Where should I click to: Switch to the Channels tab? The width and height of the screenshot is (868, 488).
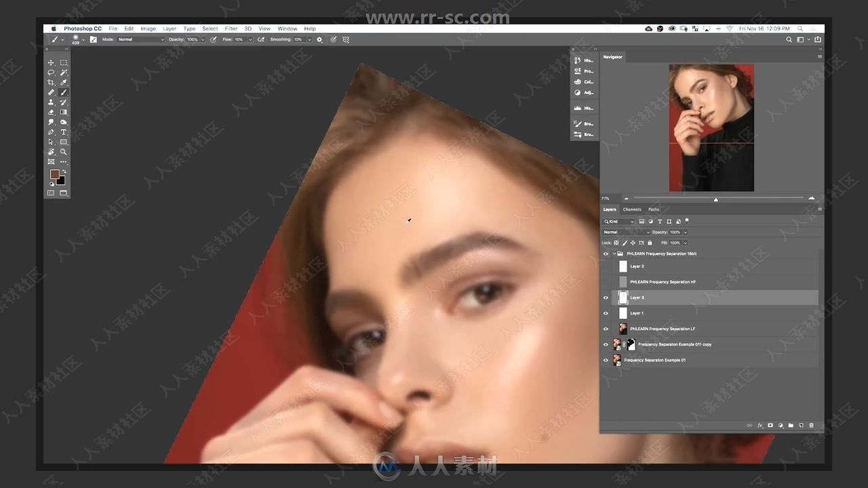tap(632, 209)
